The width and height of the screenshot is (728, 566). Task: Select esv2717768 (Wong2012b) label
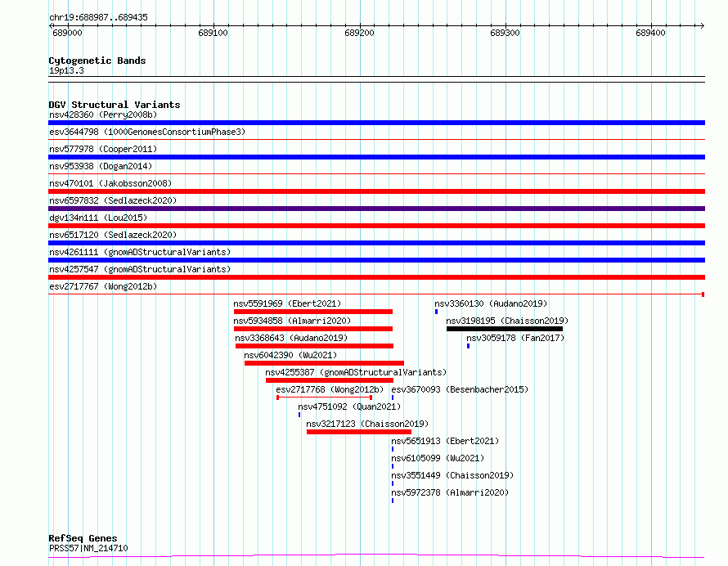330,389
